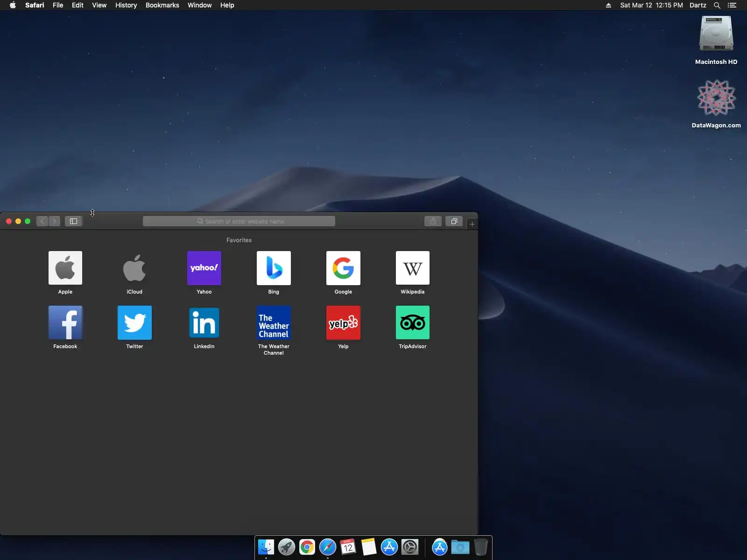747x560 pixels.
Task: Open Google Chrome from the Dock
Action: [307, 547]
